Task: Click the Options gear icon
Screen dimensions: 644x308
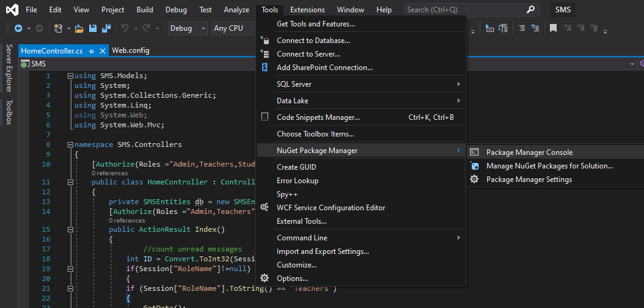Action: pyautogui.click(x=265, y=278)
